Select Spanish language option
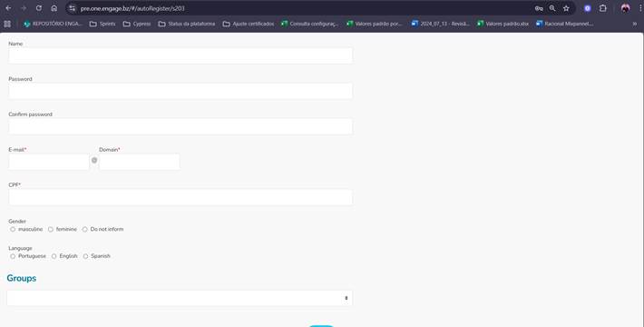This screenshot has height=327, width=644. [x=85, y=256]
